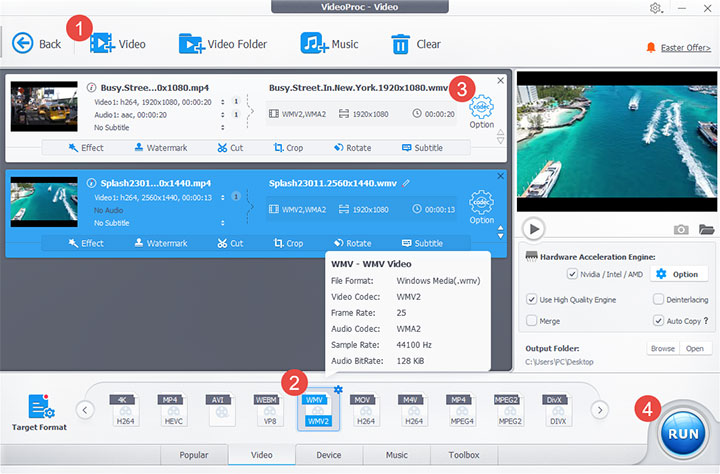Expand video track selector for Splash2301

(223, 198)
